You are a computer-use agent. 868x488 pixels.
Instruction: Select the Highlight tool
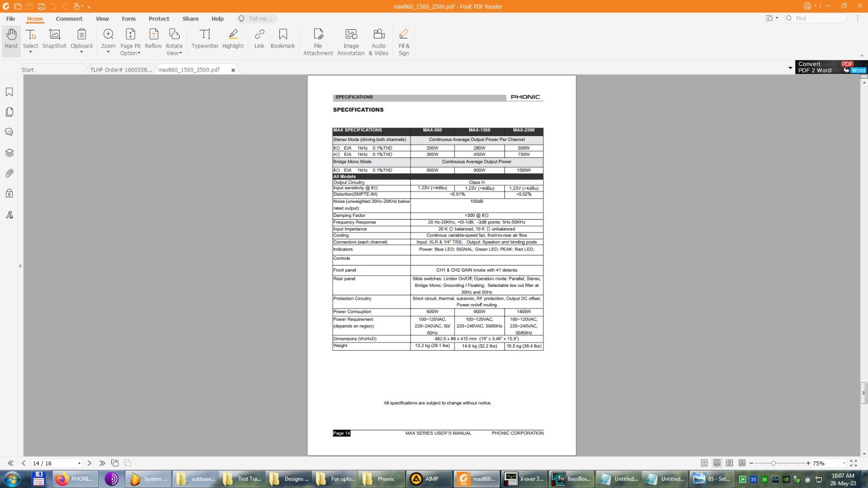tap(233, 39)
